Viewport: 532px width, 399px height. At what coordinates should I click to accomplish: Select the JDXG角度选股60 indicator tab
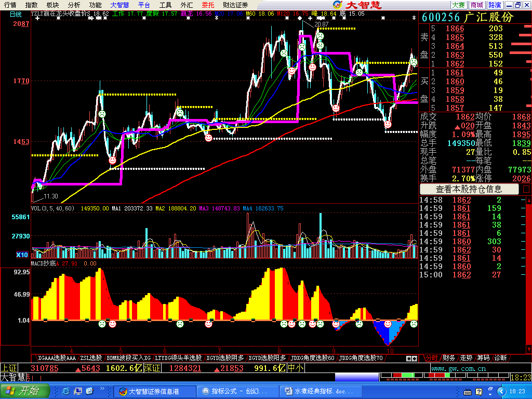[x=312, y=358]
